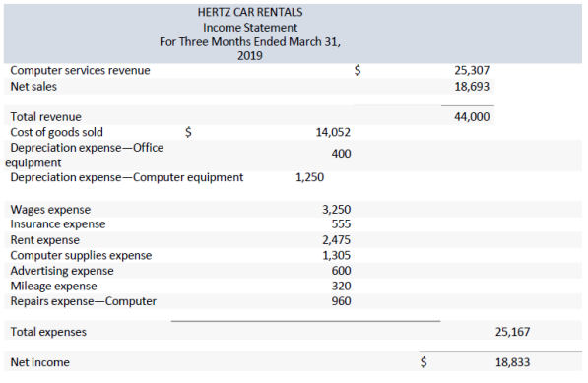Click the 'Income Statement' heading
This screenshot has height=383, width=588.
(x=250, y=28)
